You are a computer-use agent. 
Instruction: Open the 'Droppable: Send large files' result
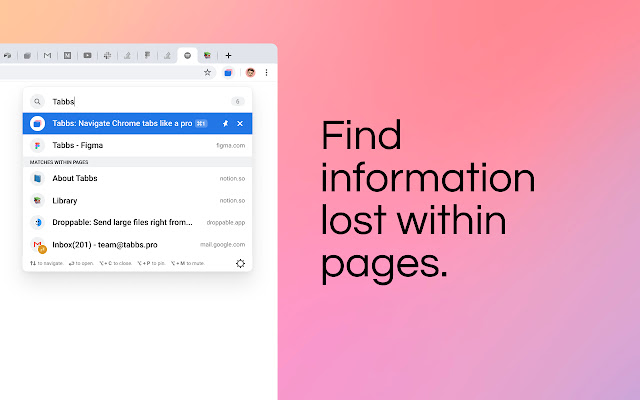(138, 222)
